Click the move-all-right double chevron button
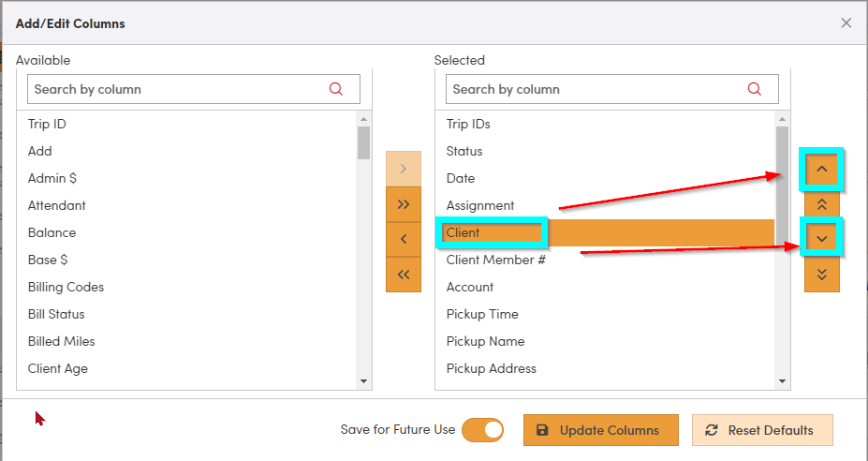The image size is (868, 461). click(x=404, y=204)
